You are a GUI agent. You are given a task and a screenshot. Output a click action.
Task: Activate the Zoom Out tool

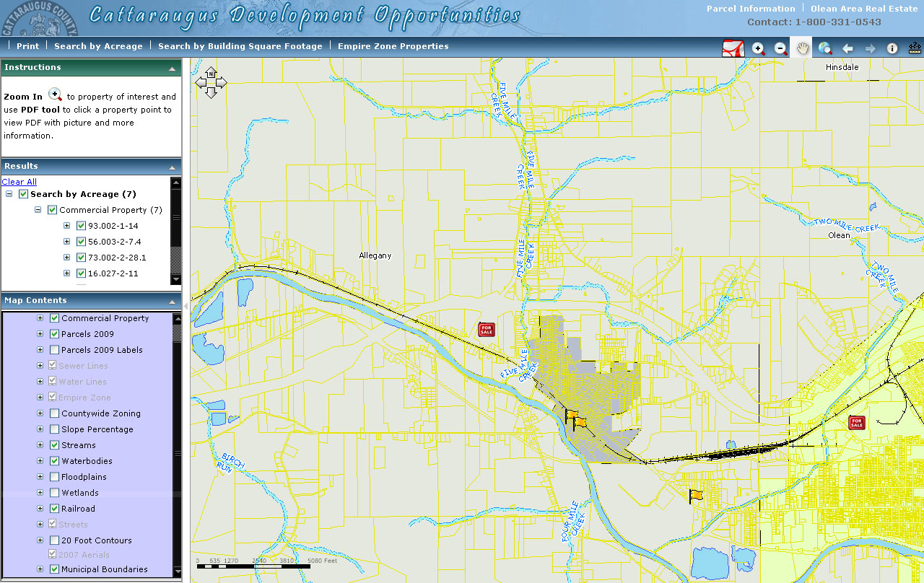pos(780,48)
